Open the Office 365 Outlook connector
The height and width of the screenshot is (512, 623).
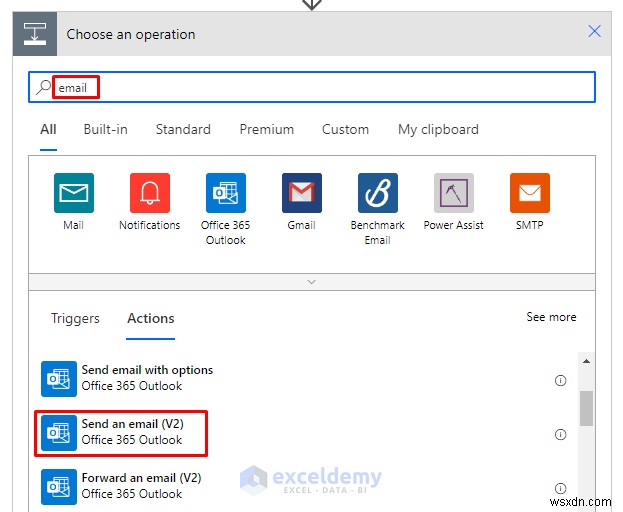coord(226,193)
